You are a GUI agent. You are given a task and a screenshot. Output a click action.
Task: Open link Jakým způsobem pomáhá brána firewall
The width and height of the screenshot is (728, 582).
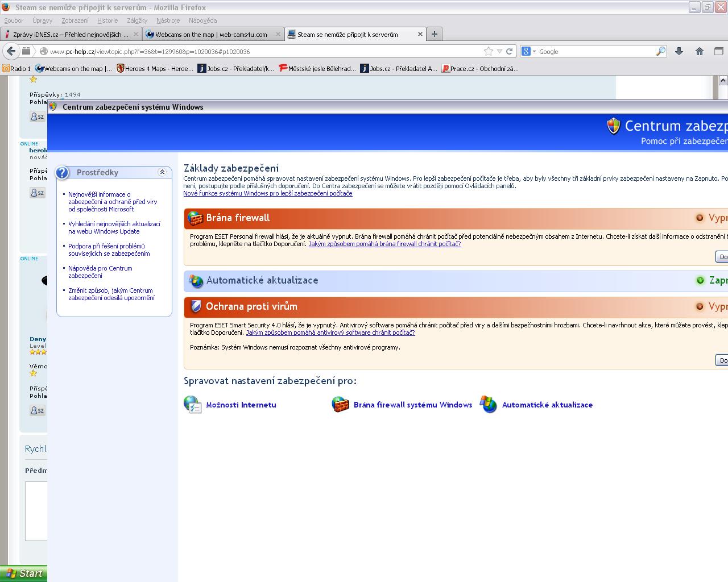384,244
